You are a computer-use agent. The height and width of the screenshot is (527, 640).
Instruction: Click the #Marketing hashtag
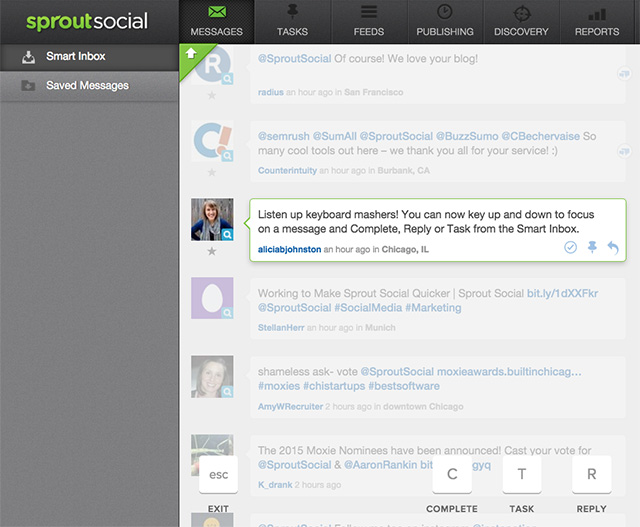coord(433,308)
